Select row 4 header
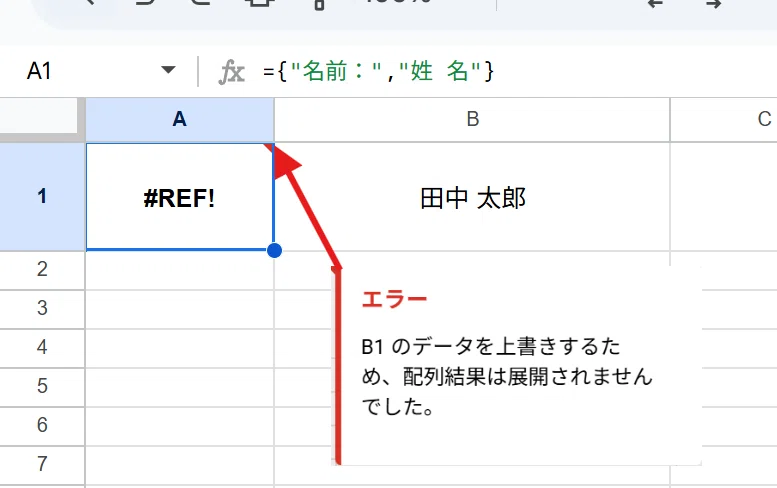The width and height of the screenshot is (777, 488). point(42,348)
